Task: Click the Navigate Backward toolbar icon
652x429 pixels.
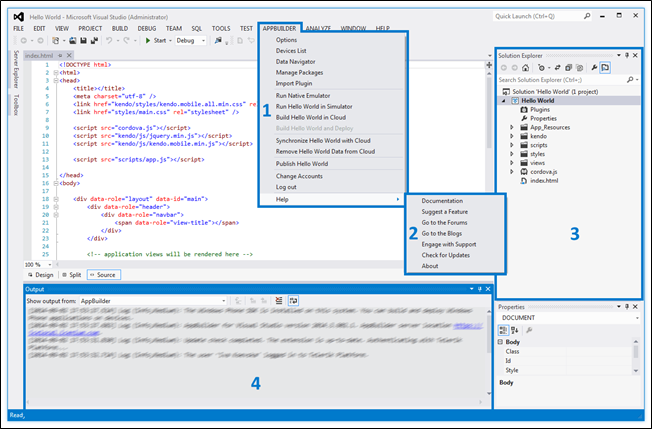Action: [24, 40]
